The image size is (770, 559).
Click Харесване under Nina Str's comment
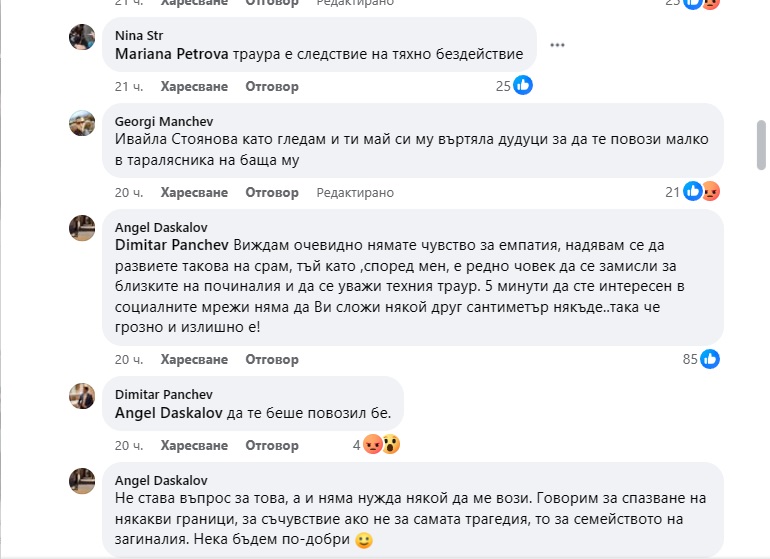pos(194,87)
